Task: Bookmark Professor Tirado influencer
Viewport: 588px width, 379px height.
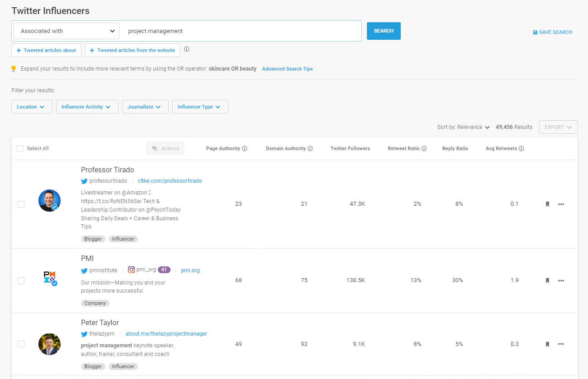Action: (x=547, y=204)
